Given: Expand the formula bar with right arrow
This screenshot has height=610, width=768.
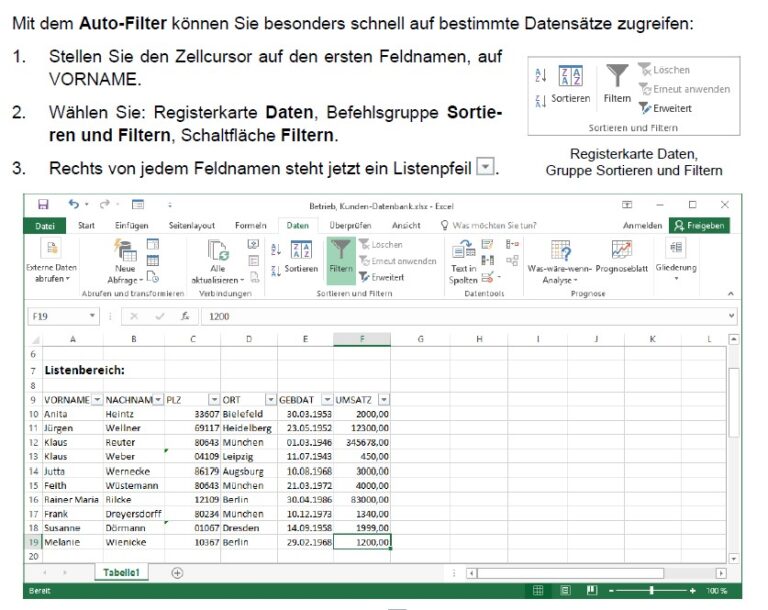Looking at the screenshot, I should [731, 316].
